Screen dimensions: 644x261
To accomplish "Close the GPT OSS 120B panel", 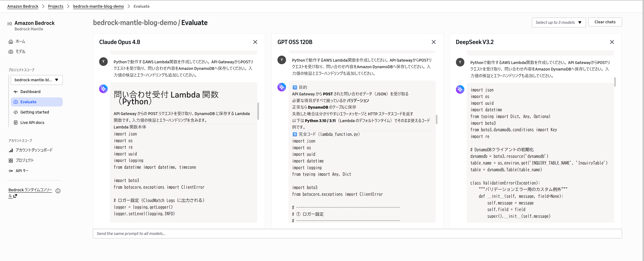I will [433, 42].
